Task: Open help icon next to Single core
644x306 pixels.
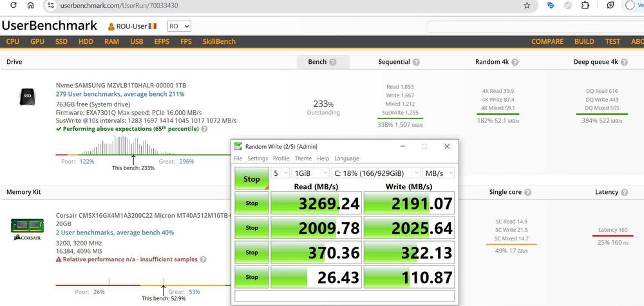Action: [528, 192]
